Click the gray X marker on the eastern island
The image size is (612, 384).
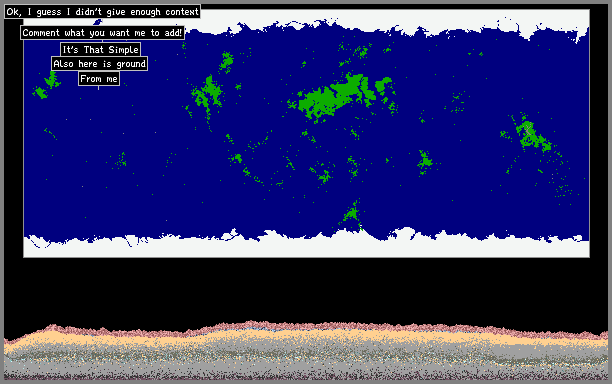pos(528,130)
